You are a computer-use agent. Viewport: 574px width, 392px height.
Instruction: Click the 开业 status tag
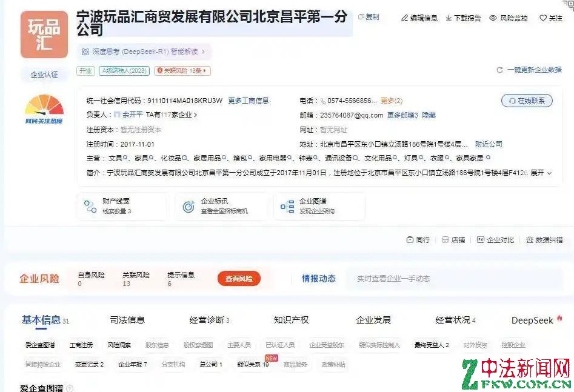point(85,71)
